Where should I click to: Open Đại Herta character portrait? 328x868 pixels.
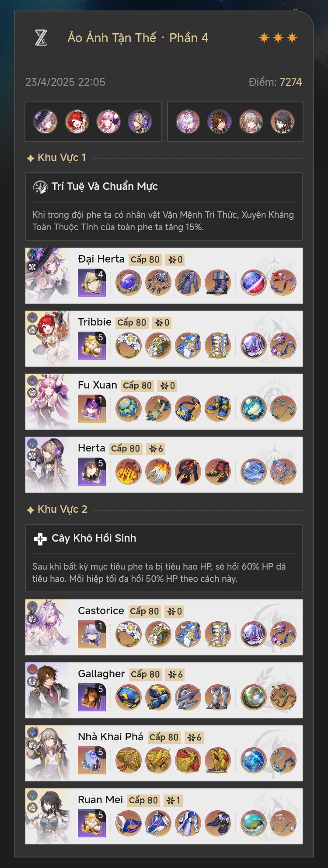(48, 276)
